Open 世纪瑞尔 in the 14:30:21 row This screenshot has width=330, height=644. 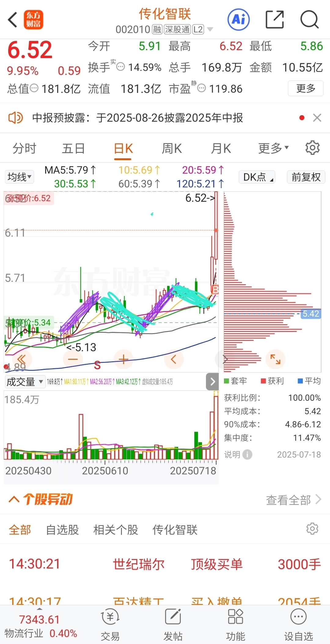pos(139,564)
